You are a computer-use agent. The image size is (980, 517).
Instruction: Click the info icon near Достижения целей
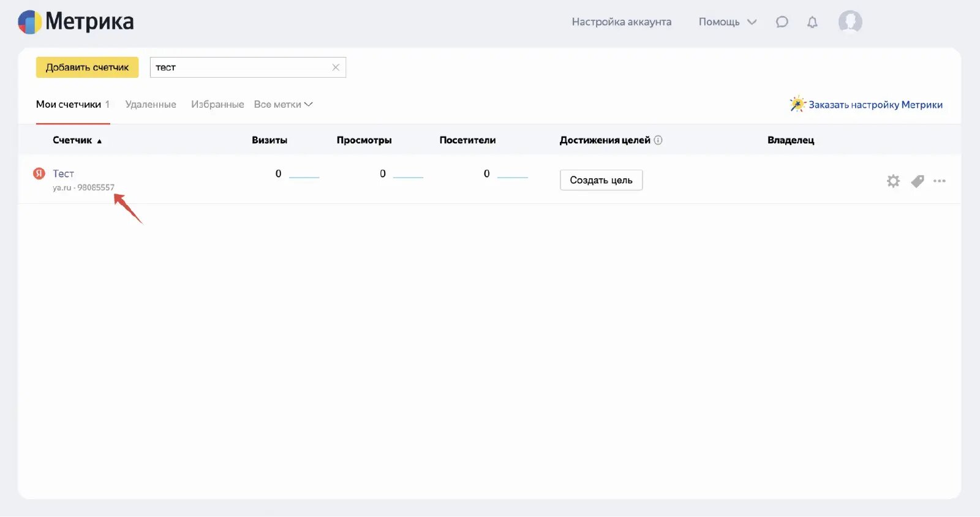point(658,140)
